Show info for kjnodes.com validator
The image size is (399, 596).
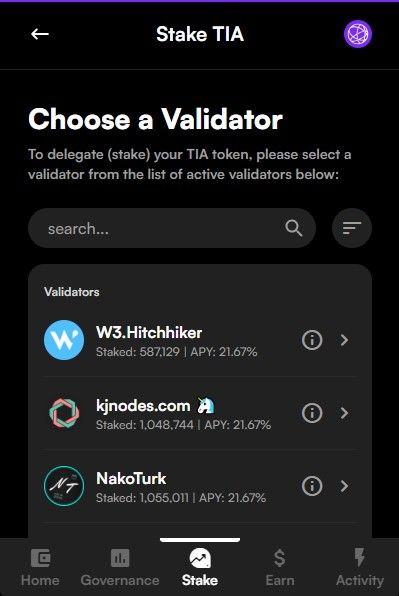(312, 413)
